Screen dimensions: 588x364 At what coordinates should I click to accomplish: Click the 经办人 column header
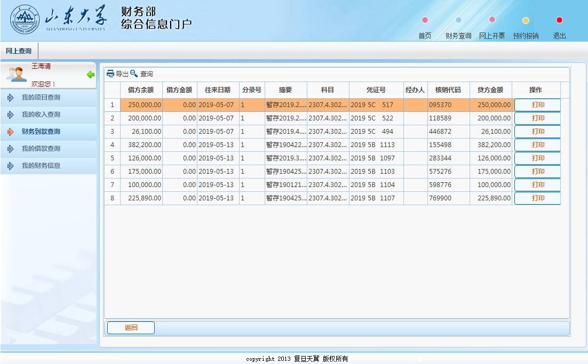coord(415,90)
